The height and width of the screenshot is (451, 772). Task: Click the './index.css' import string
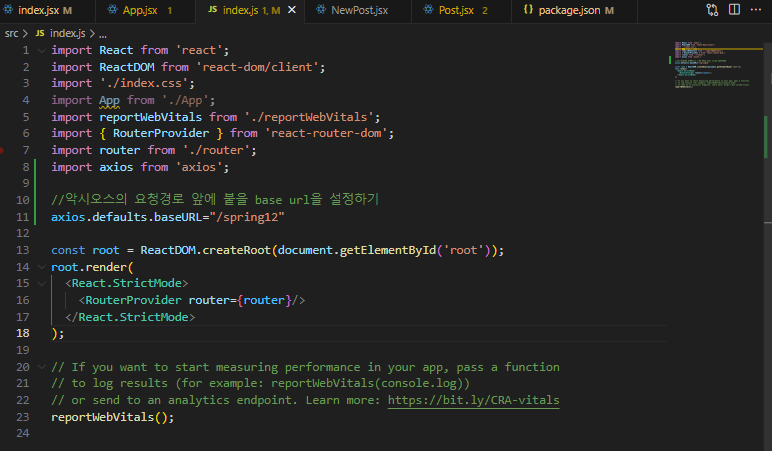coord(144,83)
